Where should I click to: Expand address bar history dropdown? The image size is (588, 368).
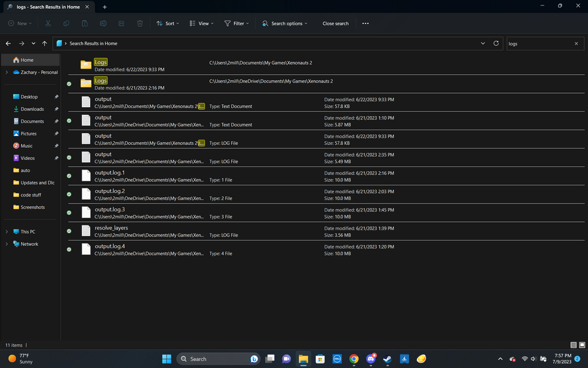click(x=483, y=44)
